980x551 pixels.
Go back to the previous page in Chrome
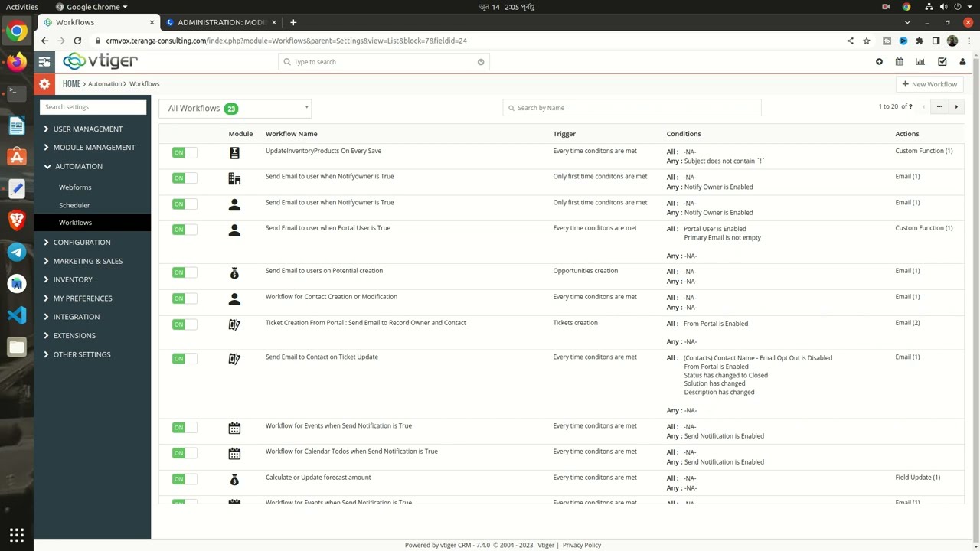[x=44, y=41]
